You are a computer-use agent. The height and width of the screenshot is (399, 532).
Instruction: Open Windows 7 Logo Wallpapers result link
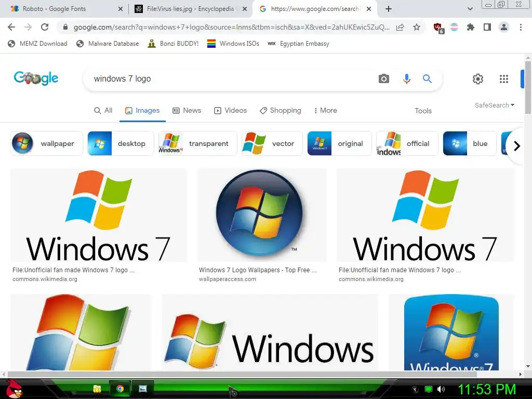(x=258, y=270)
